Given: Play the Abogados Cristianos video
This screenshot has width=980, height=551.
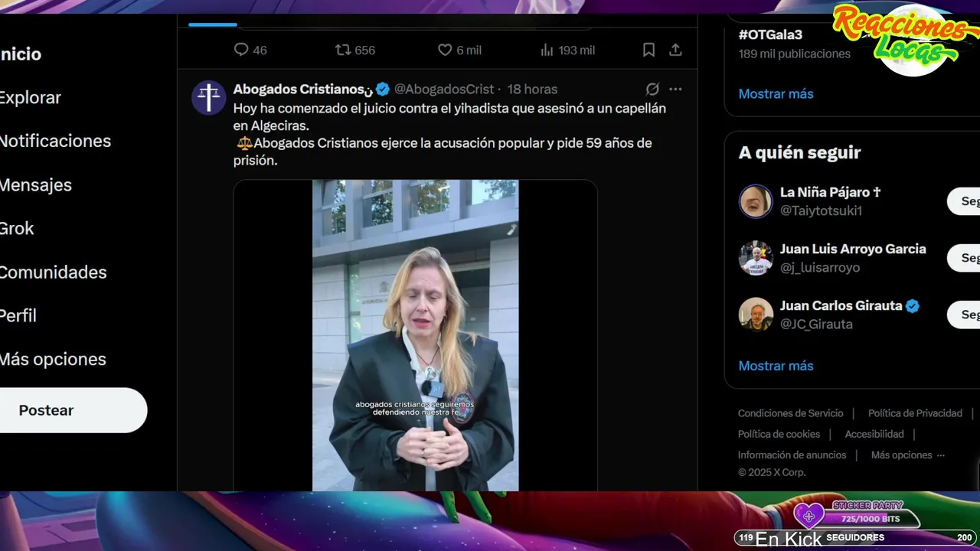Looking at the screenshot, I should click(x=415, y=335).
